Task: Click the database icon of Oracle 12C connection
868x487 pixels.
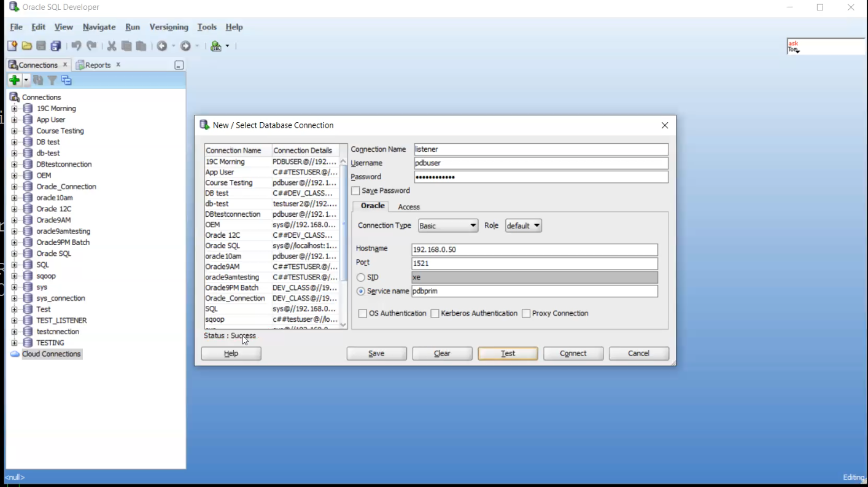Action: pos(28,209)
